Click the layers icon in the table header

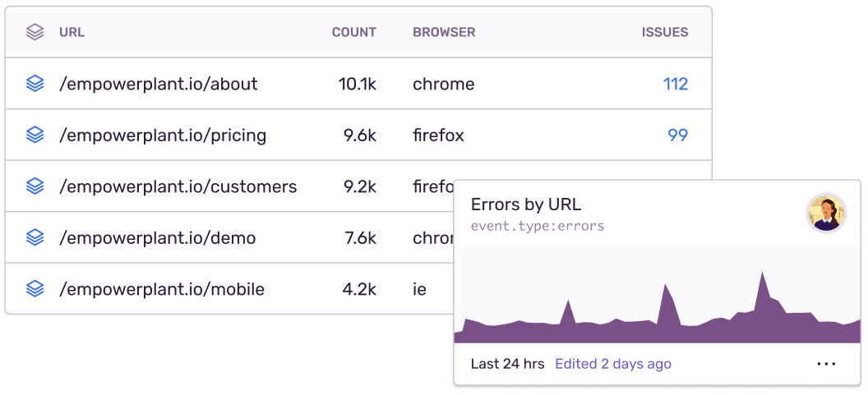coord(35,33)
